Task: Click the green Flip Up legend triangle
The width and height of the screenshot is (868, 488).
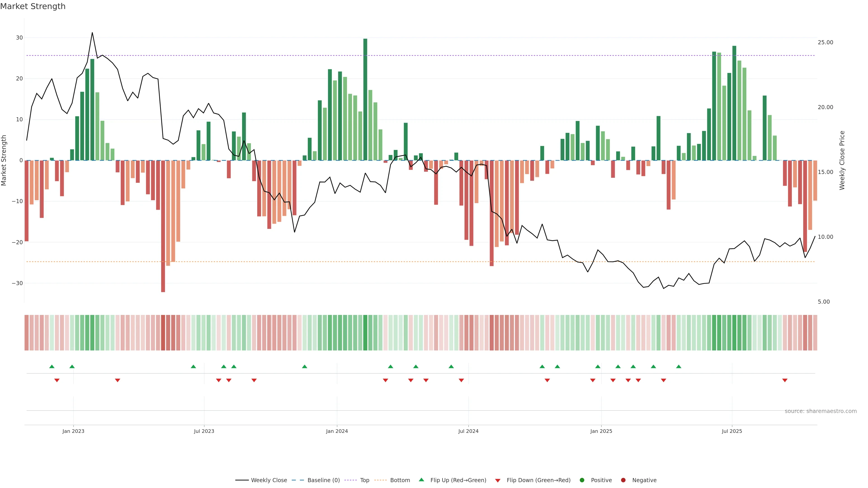Action: (x=421, y=480)
